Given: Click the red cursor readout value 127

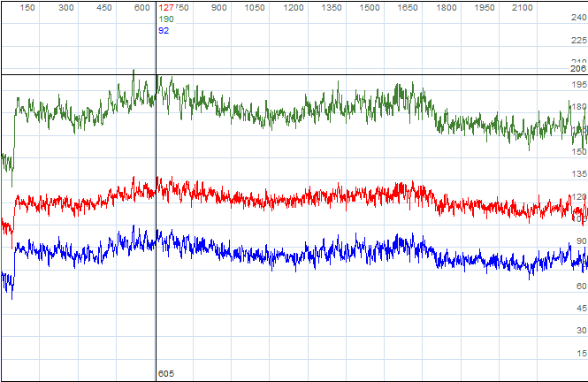Looking at the screenshot, I should [x=165, y=8].
